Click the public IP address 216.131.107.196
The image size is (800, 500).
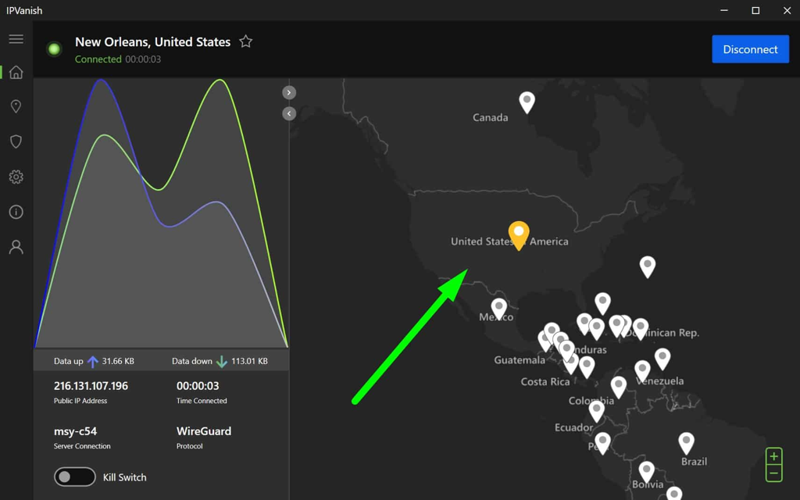tap(90, 386)
